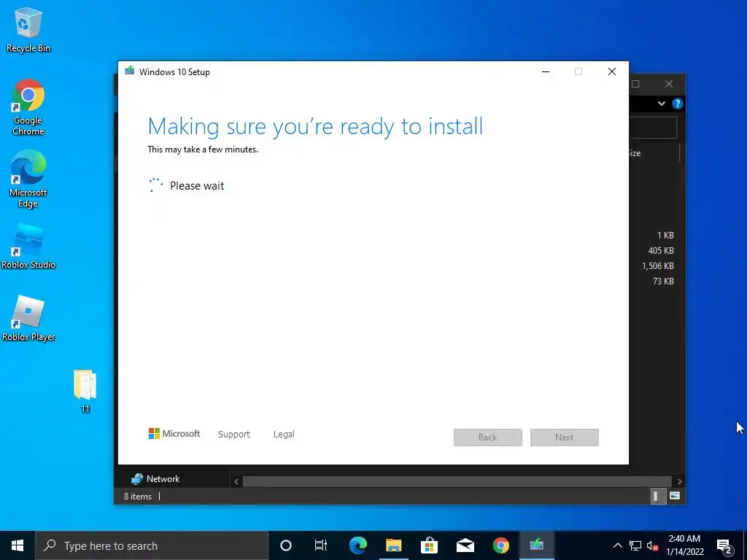Expand the File Explorer ribbon chevron
The image size is (747, 560).
click(x=661, y=104)
